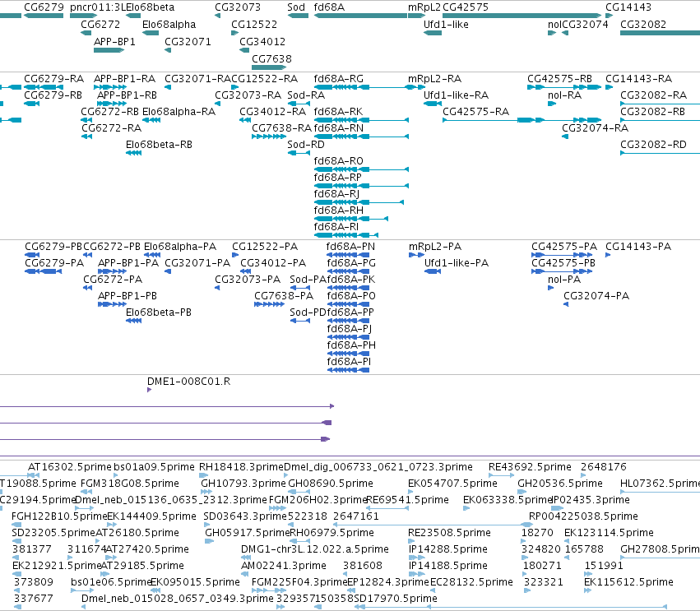Click EST label FGH122B10.5prime
The height and width of the screenshot is (611, 700).
tap(59, 516)
